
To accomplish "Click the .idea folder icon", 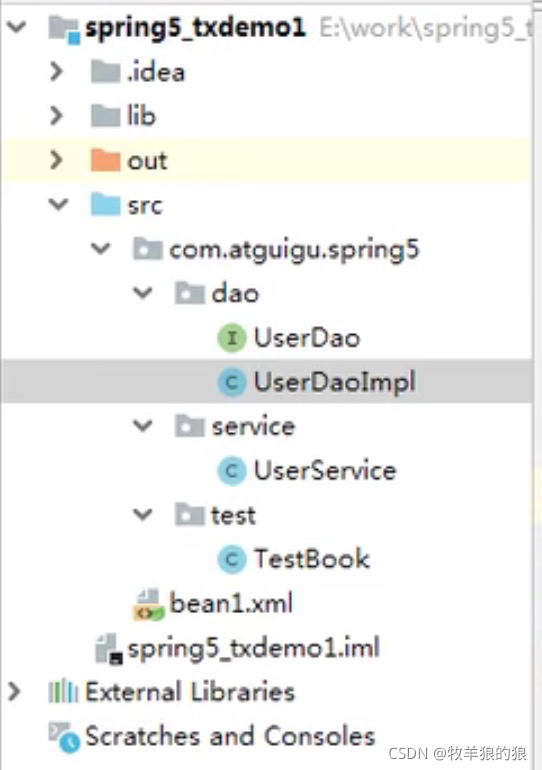I will [x=106, y=72].
